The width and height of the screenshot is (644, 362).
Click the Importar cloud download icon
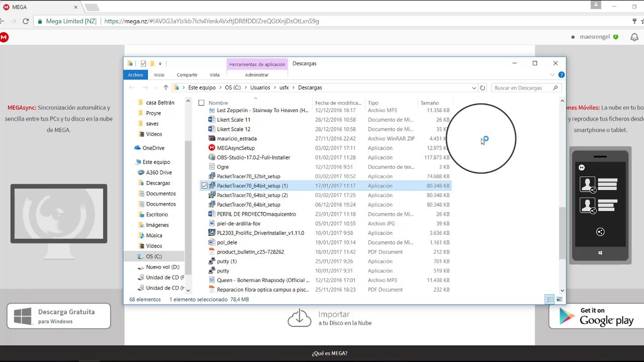pyautogui.click(x=299, y=317)
